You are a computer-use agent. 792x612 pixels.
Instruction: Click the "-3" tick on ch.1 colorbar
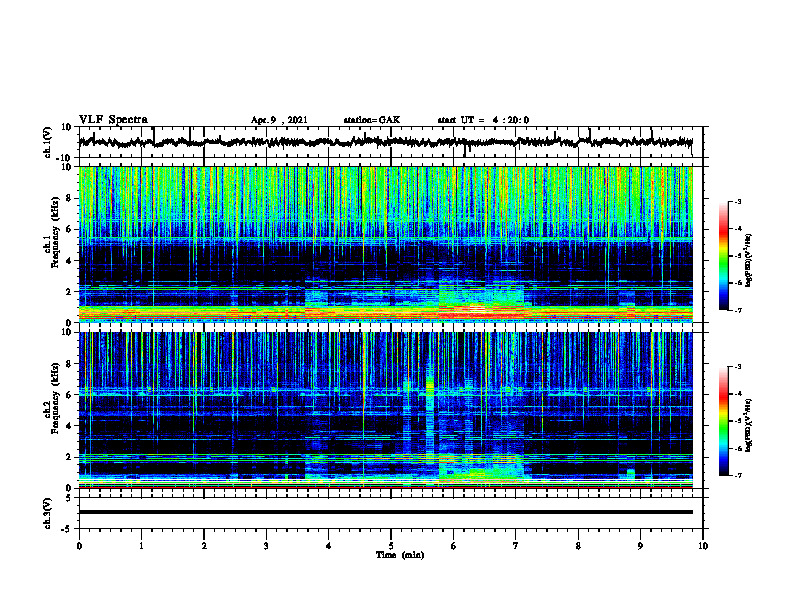[737, 201]
